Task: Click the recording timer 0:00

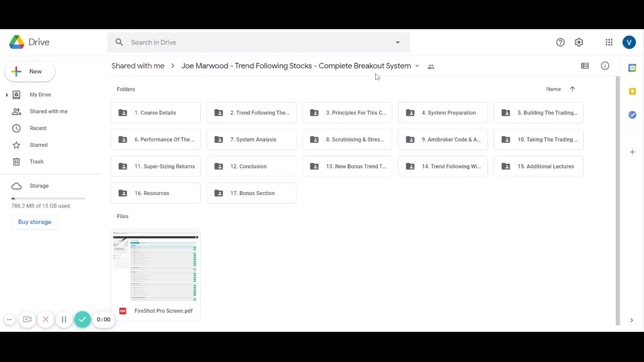Action: pyautogui.click(x=104, y=319)
